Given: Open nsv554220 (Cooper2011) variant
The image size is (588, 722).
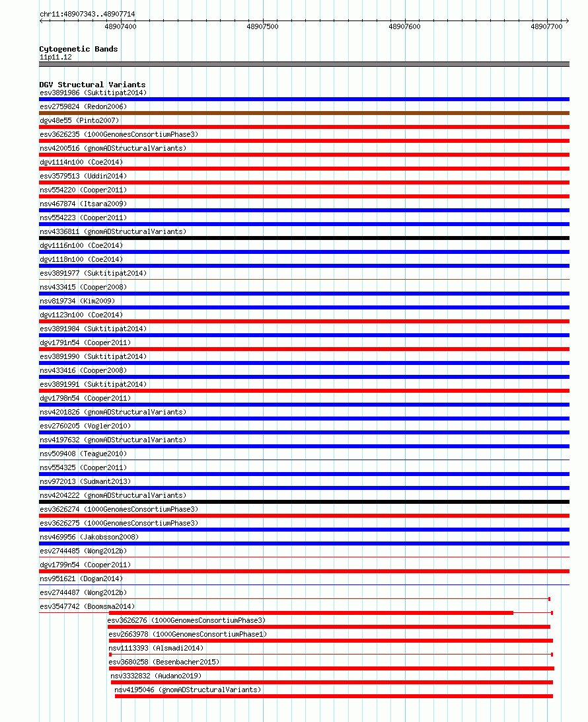Looking at the screenshot, I should pos(83,190).
